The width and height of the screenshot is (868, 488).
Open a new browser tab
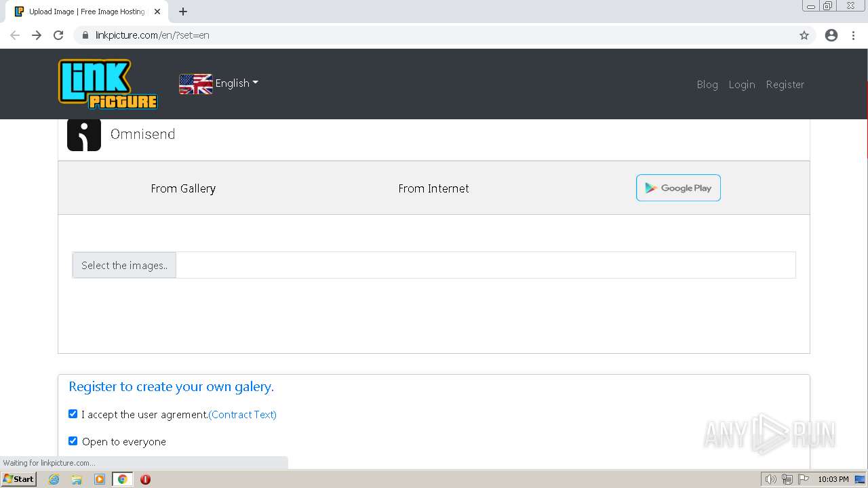click(183, 12)
